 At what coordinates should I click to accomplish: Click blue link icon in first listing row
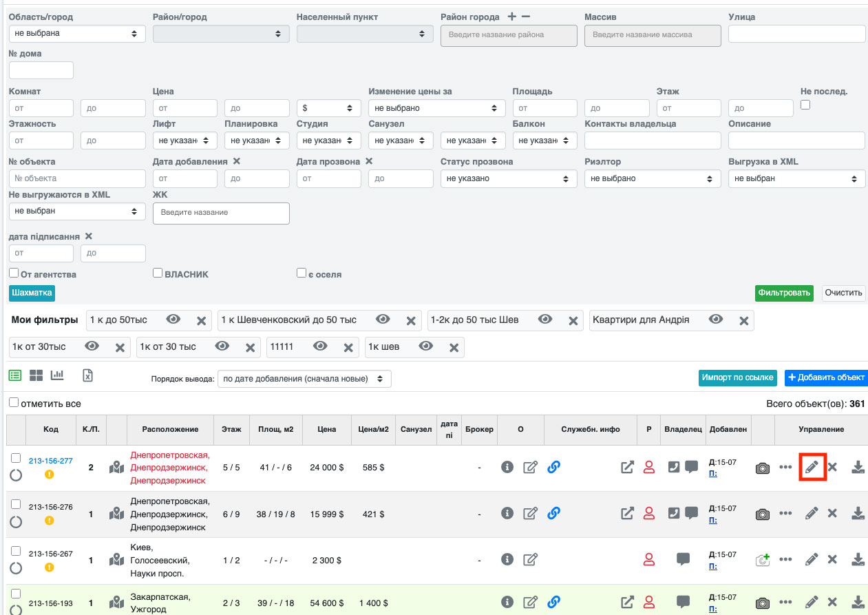tap(553, 467)
